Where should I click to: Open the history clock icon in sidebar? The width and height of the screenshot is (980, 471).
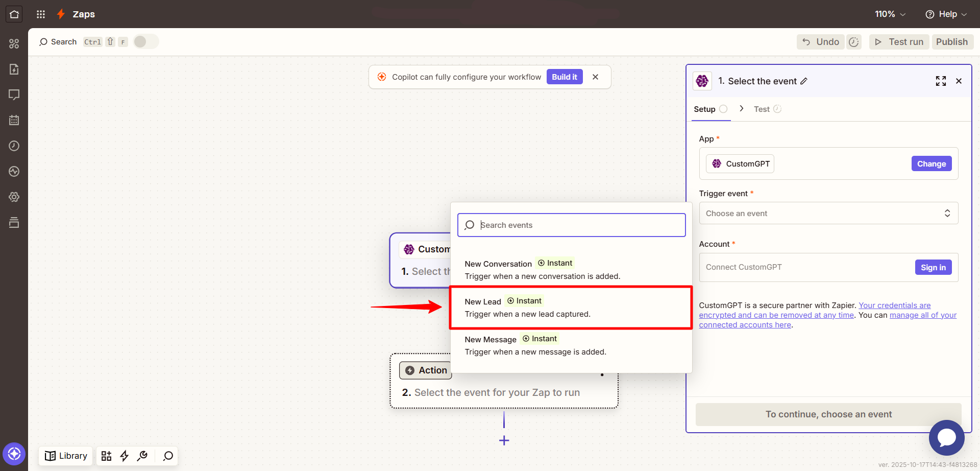14,146
